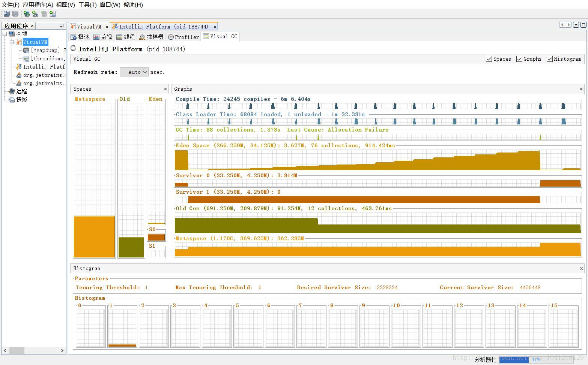Click the first org.jetbrains Java cup icon
Viewport: 588px width, 365px height.
click(19, 75)
